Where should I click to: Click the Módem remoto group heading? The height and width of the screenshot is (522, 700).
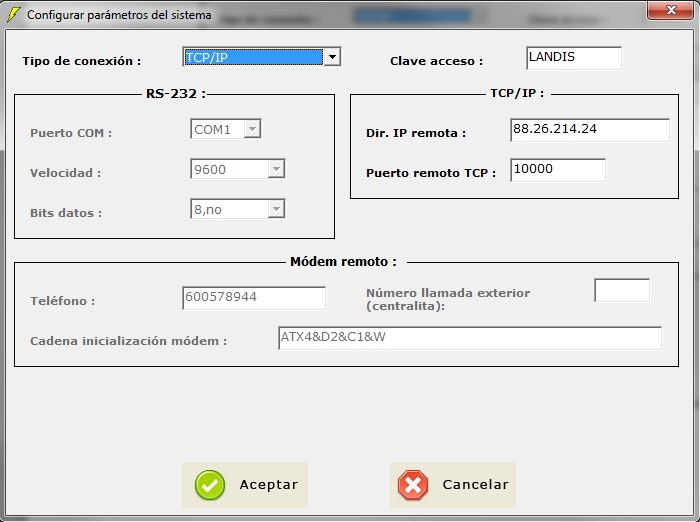(x=343, y=261)
